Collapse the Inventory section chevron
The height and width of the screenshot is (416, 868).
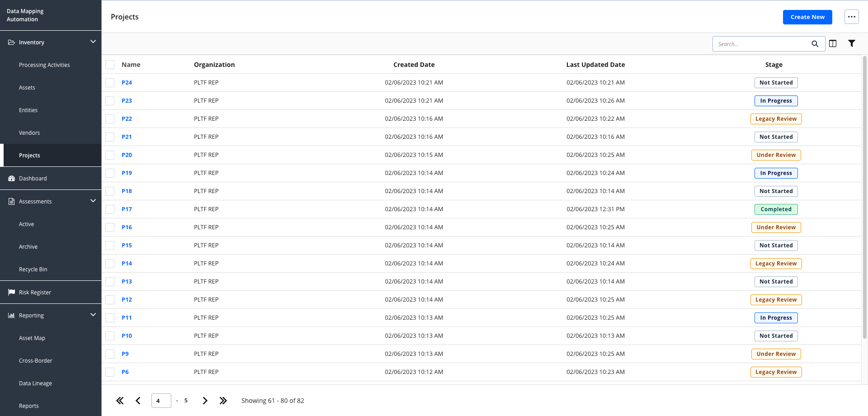pyautogui.click(x=93, y=42)
